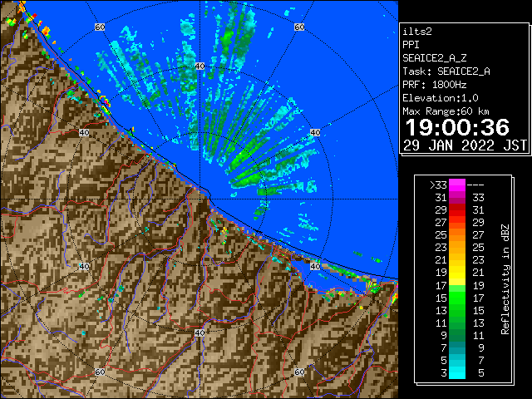The image size is (532, 399).
Task: Click the '60' range ring label northwest of radar
Action: [100, 27]
